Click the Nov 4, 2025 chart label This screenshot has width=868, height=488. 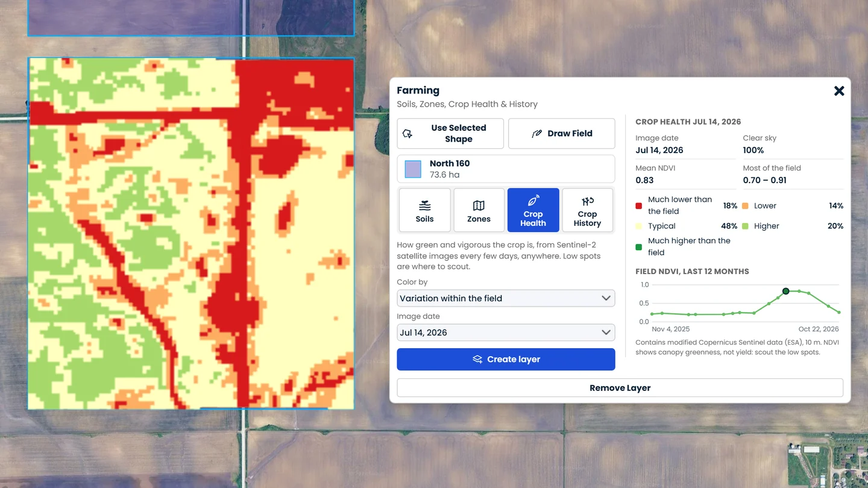point(671,329)
